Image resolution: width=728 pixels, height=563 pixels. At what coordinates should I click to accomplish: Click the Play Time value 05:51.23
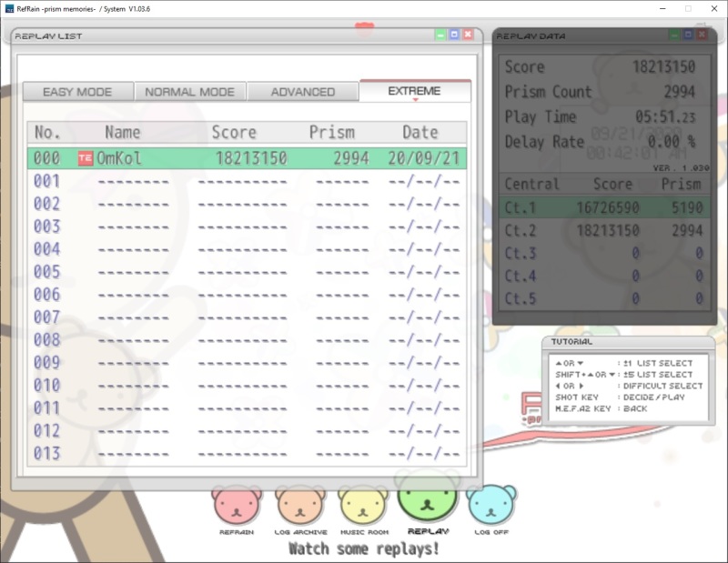665,117
